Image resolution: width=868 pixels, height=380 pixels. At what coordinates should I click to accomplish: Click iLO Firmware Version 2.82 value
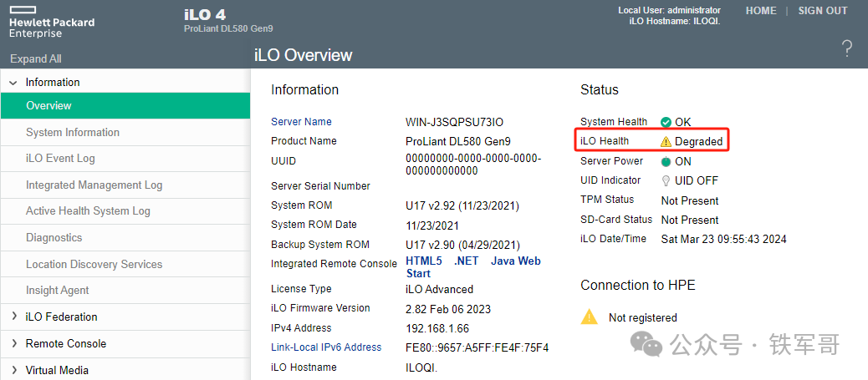(x=448, y=309)
